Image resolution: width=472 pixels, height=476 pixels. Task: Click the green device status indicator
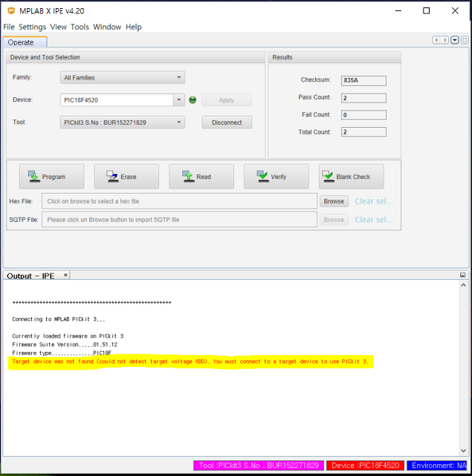(193, 100)
